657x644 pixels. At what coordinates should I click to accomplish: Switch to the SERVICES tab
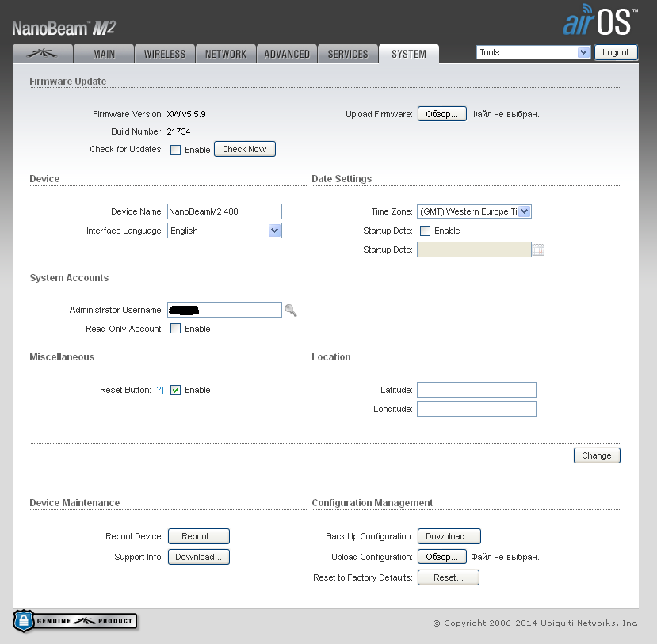(x=348, y=54)
